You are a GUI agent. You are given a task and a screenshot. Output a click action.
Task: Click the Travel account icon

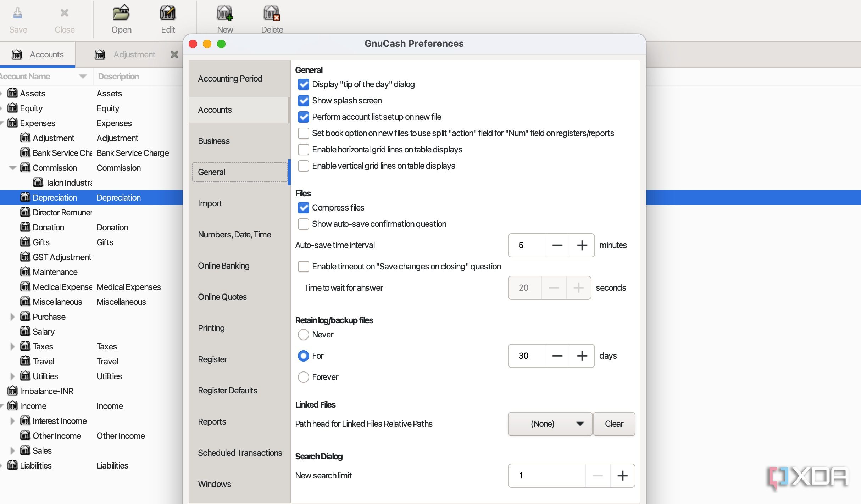(x=25, y=361)
